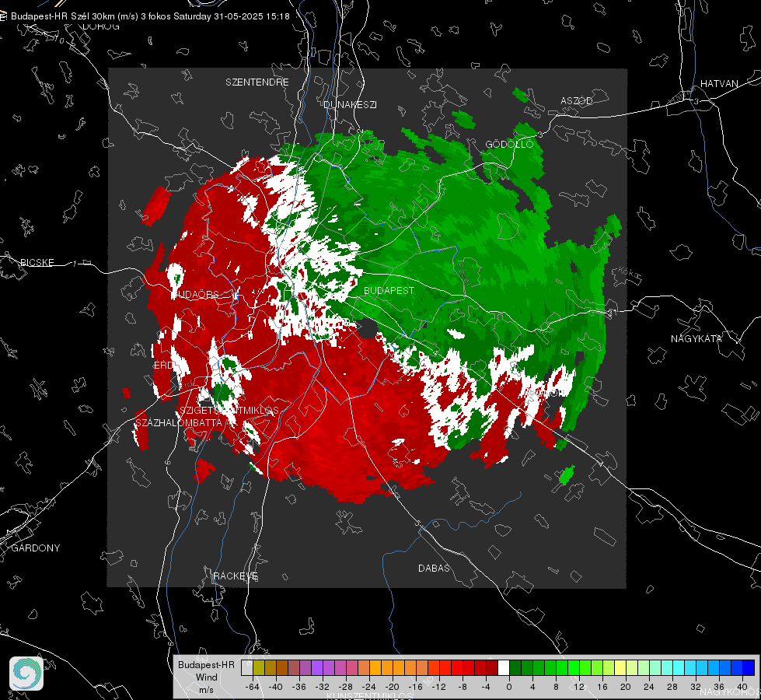Click the '-24' legend value
Screen dimensions: 761x700
click(369, 687)
